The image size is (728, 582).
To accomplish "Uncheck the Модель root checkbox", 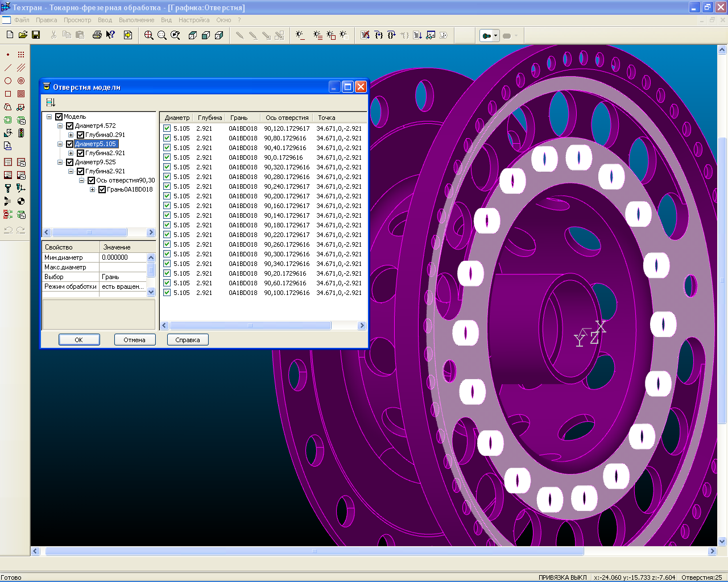I will [59, 117].
